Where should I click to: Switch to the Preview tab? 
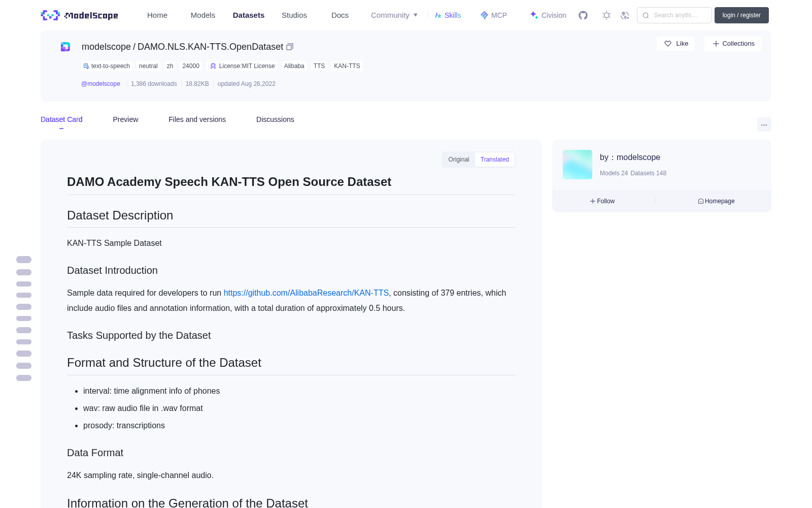(x=125, y=119)
